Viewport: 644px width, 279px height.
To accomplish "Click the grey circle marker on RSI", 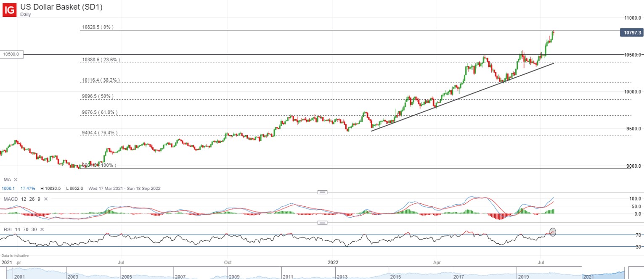I will coord(553,232).
